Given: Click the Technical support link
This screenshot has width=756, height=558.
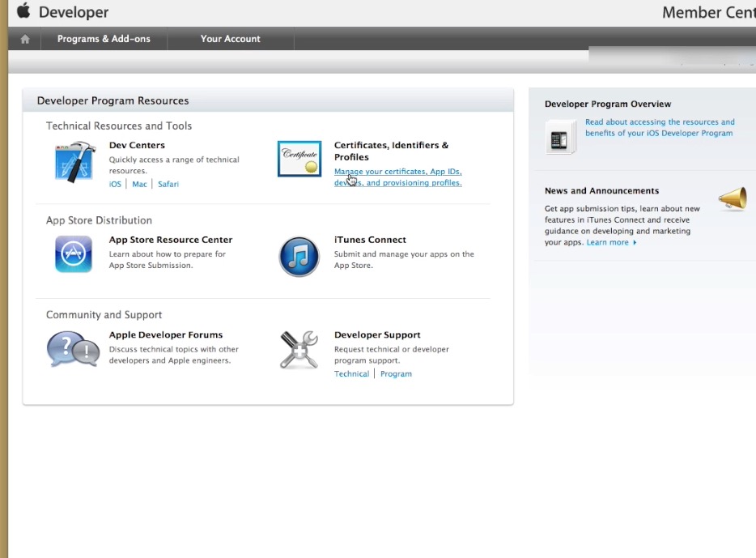Looking at the screenshot, I should 351,373.
